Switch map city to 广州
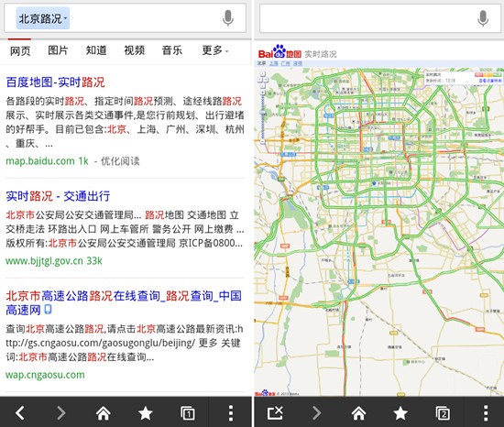Image resolution: width=504 pixels, height=427 pixels. (x=286, y=63)
